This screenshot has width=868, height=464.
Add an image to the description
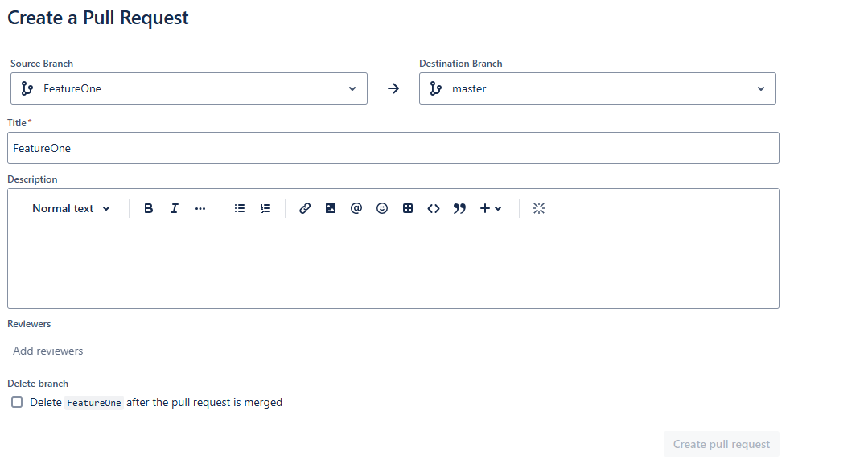pos(331,208)
